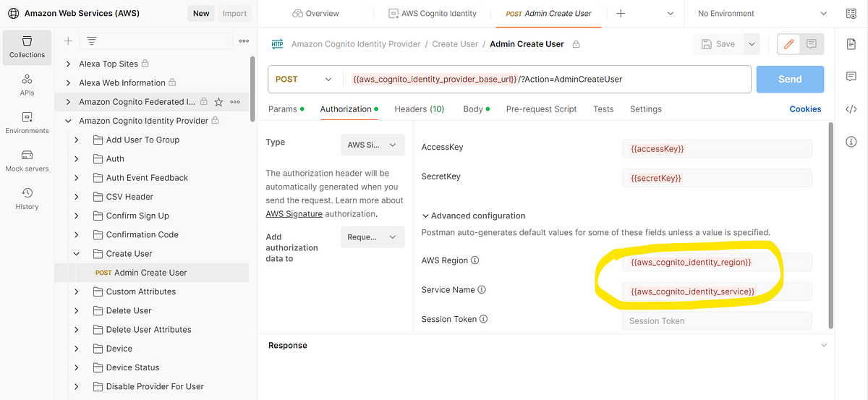The image size is (868, 400).
Task: Click the New button
Action: coord(201,13)
